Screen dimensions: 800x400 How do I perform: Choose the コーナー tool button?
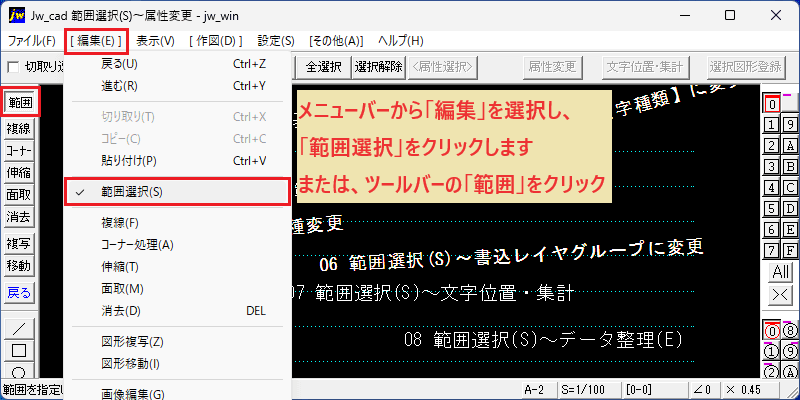point(19,151)
